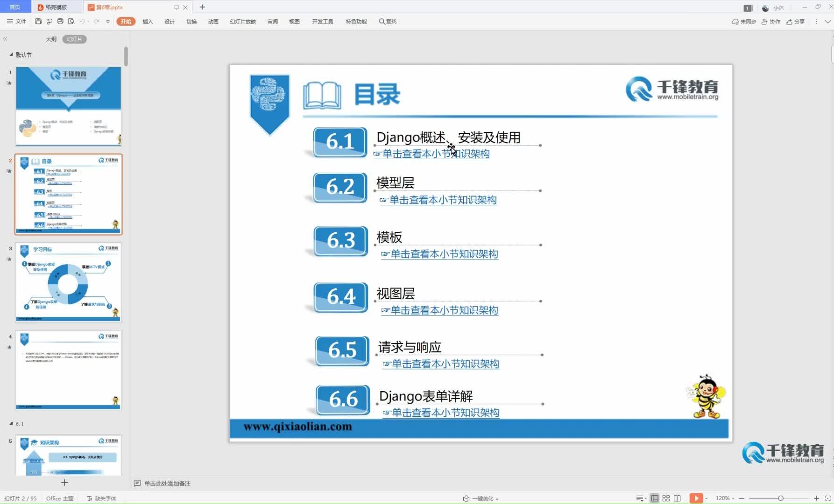Image resolution: width=834 pixels, height=504 pixels.
Task: Add new slide with the plus button
Action: click(x=64, y=483)
